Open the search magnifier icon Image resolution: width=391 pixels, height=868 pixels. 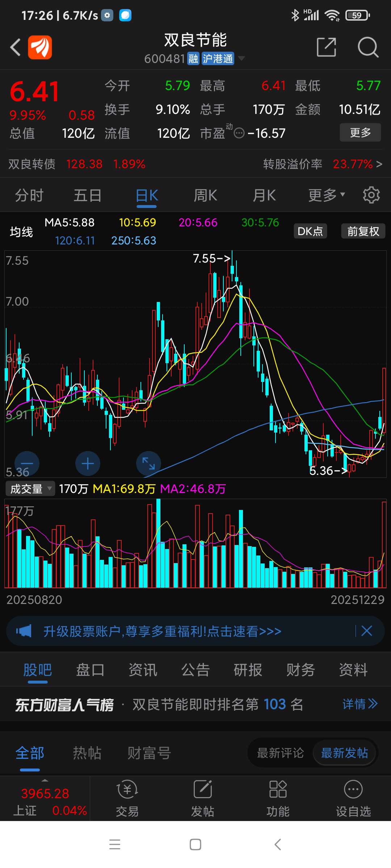tap(368, 47)
